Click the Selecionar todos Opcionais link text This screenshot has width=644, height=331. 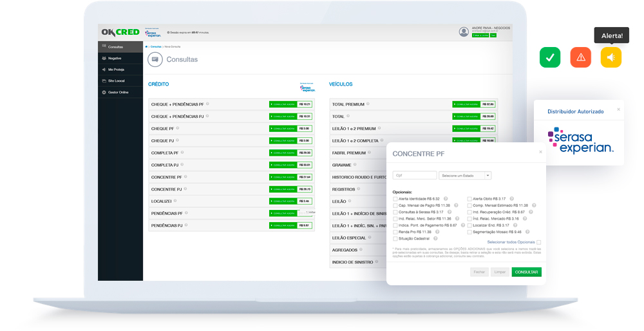click(x=511, y=242)
